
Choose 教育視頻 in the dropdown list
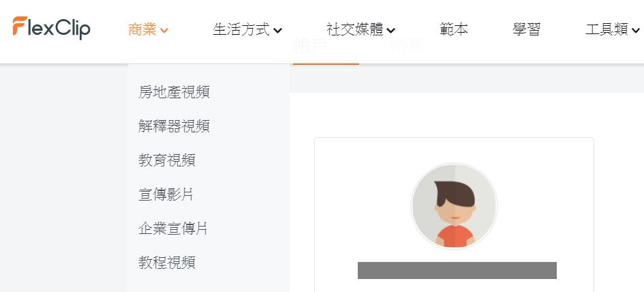tap(167, 160)
